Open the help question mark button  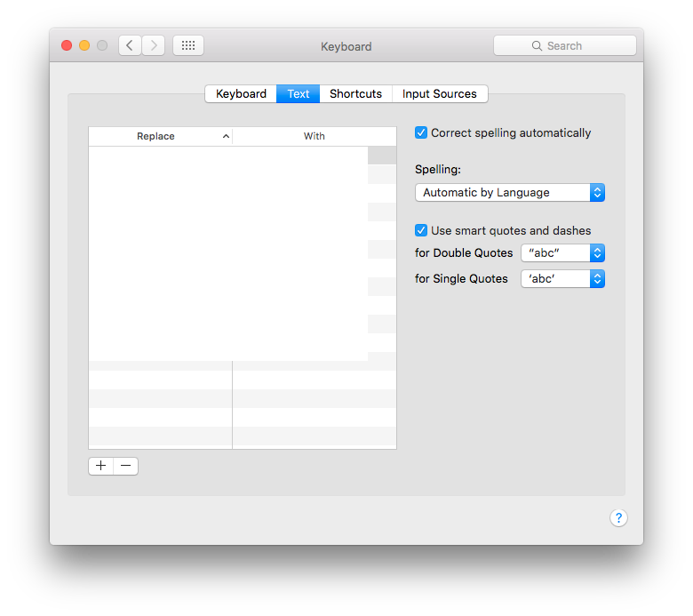(x=618, y=518)
